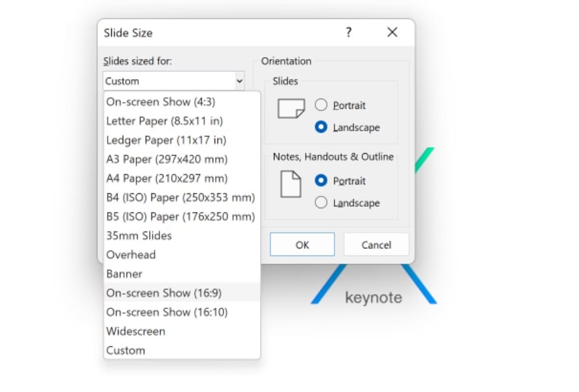
Task: Select Portrait for Notes, Handouts & Outline
Action: pos(322,181)
